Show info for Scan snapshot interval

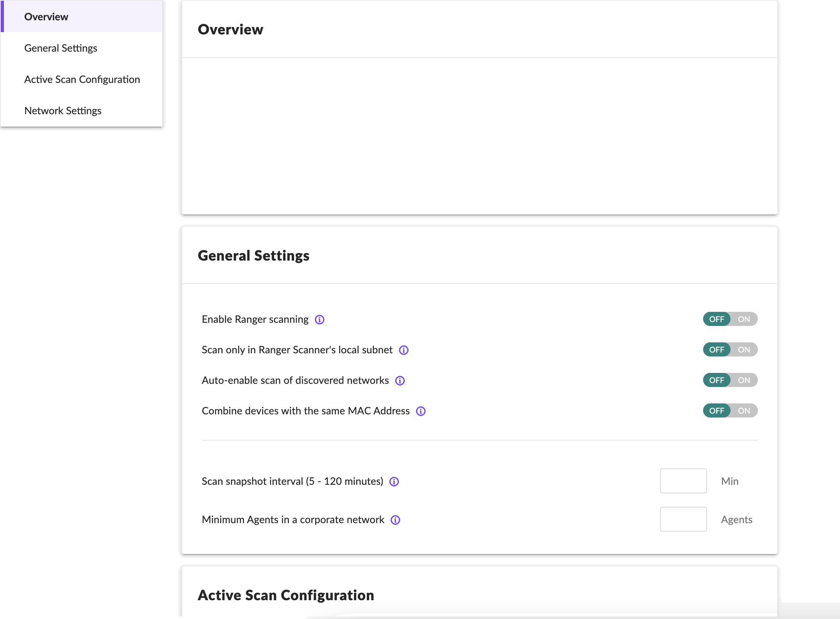tap(394, 482)
